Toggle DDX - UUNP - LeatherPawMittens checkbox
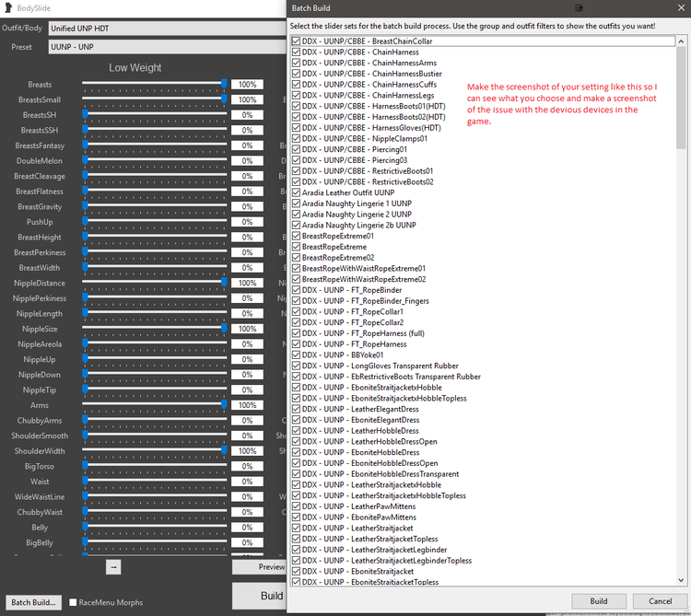Screen dimensions: 691x616 [x=296, y=506]
